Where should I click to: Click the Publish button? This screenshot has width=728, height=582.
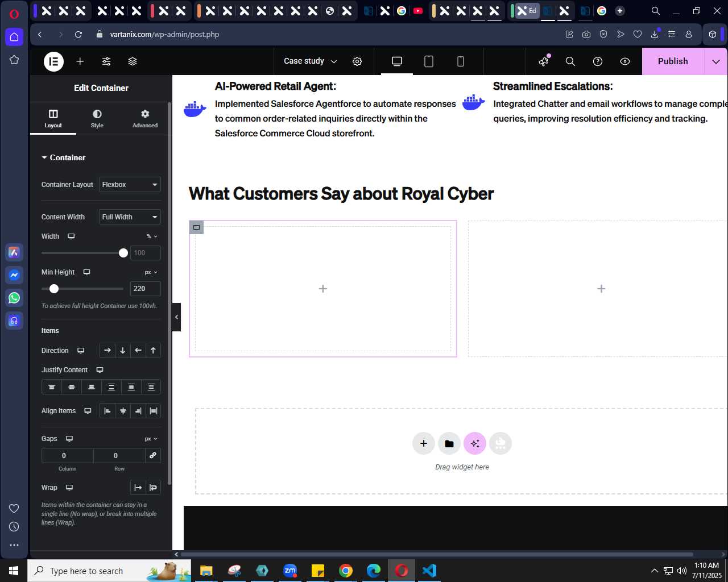point(673,61)
